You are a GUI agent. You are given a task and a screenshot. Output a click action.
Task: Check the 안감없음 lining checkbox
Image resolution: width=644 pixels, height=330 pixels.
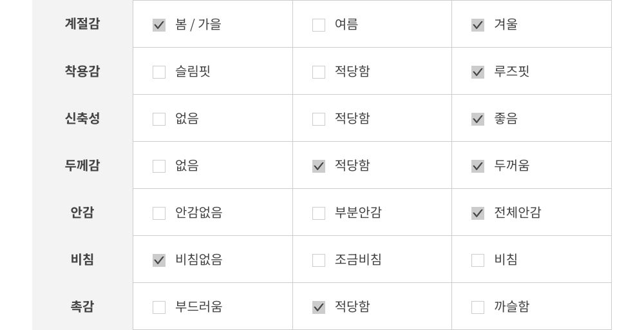click(x=159, y=213)
